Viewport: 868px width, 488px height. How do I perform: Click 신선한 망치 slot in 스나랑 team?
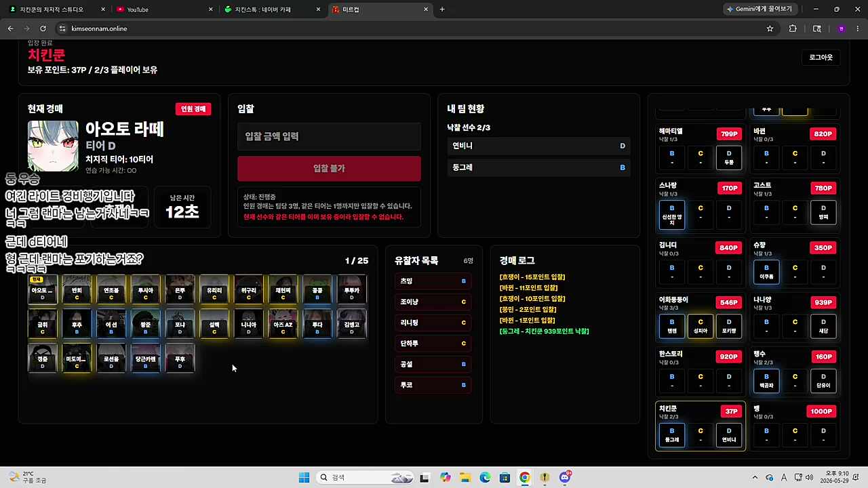(x=672, y=216)
